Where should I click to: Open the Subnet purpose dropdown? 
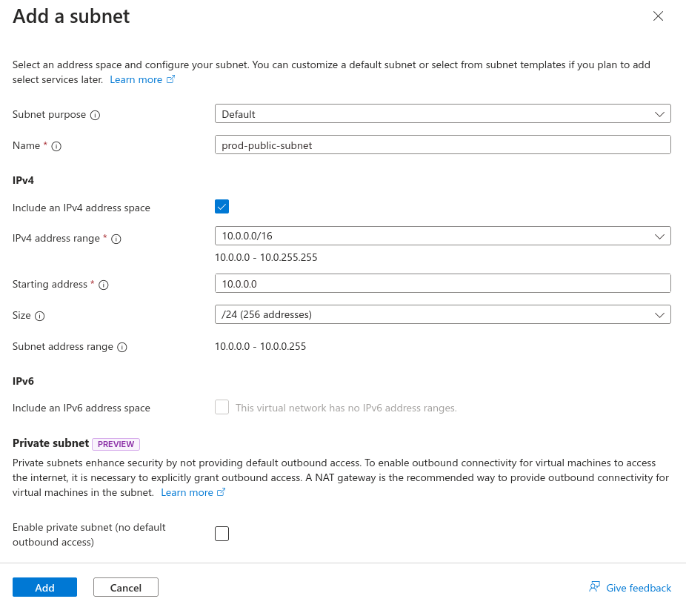click(442, 113)
